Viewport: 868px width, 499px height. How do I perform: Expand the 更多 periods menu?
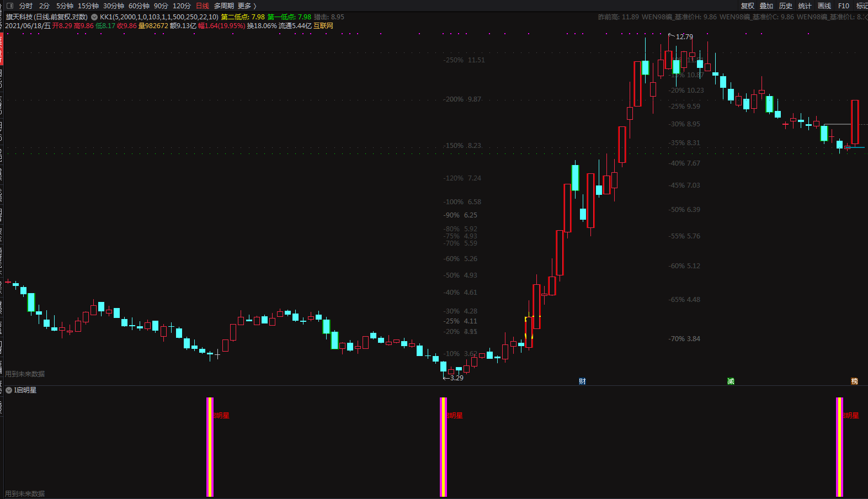[247, 6]
